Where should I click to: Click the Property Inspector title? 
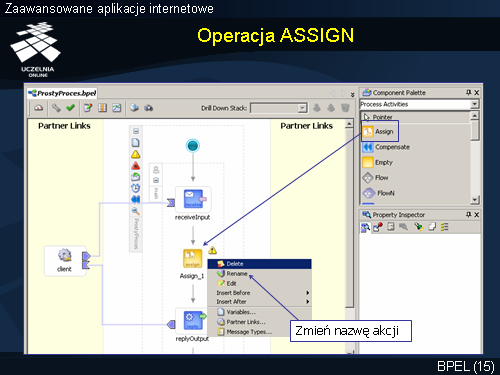(x=399, y=215)
